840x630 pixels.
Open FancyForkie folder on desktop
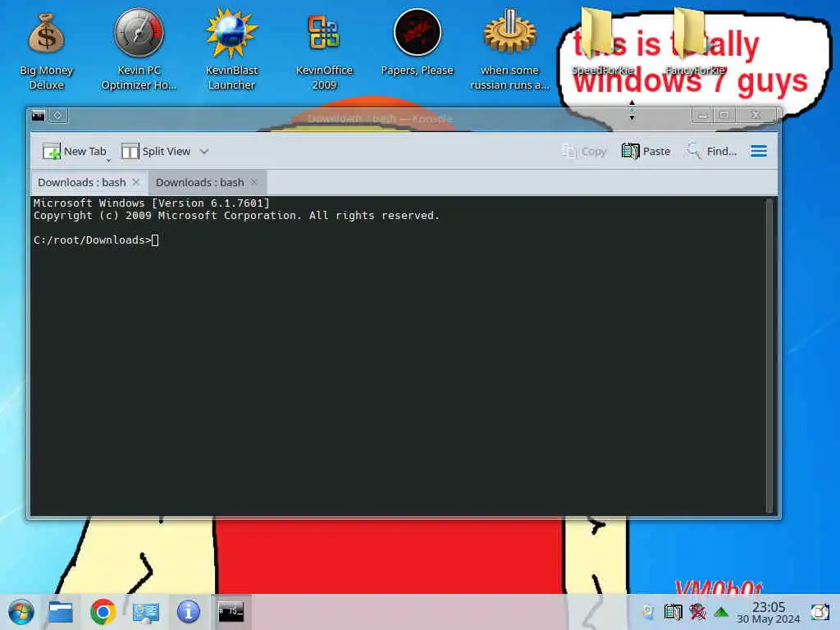[x=695, y=43]
